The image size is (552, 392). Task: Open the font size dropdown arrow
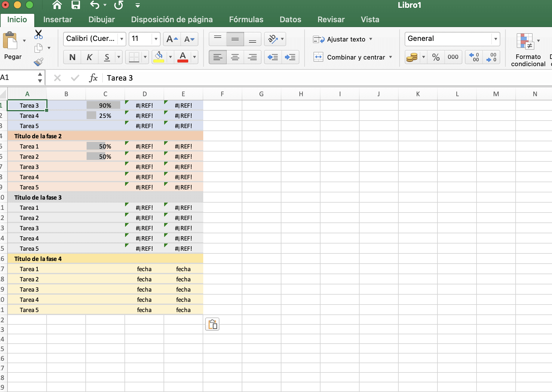[156, 39]
